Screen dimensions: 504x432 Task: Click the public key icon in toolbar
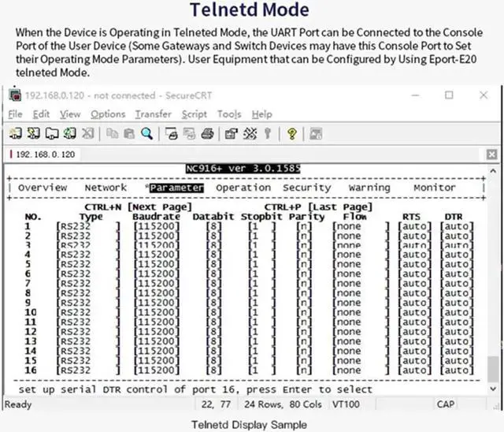click(x=268, y=134)
